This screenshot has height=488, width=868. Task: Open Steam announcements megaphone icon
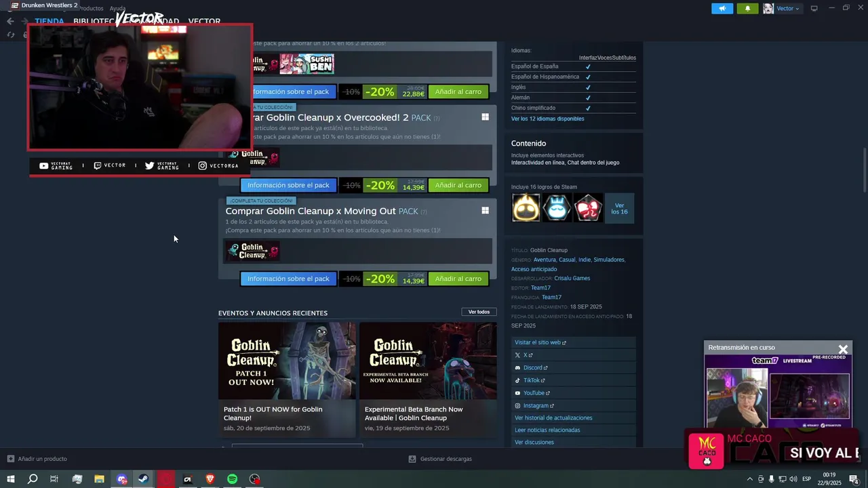[x=722, y=8]
